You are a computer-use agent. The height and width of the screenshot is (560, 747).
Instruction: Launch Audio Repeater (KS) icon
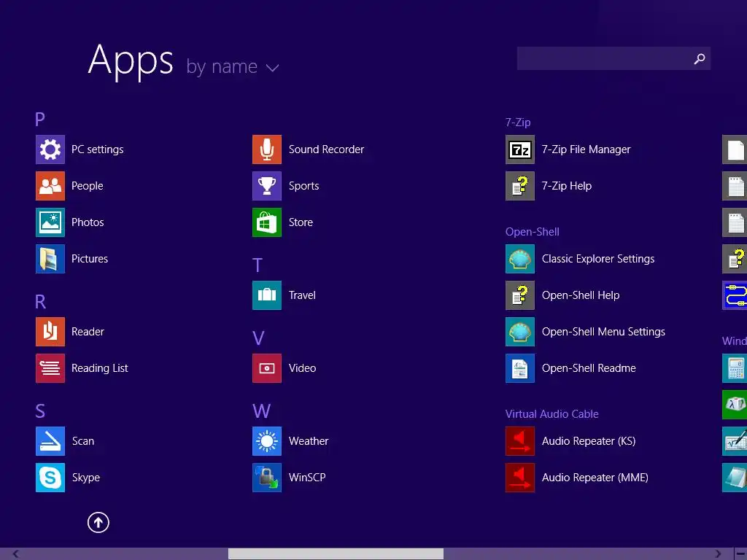tap(519, 441)
